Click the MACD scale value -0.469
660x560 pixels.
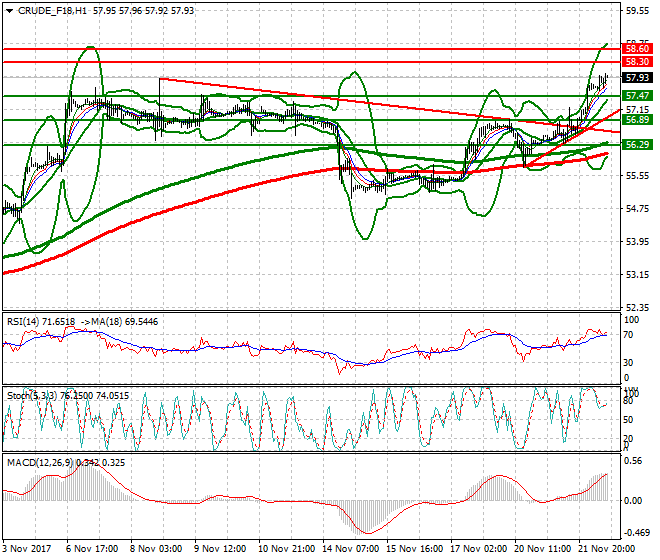pos(636,533)
